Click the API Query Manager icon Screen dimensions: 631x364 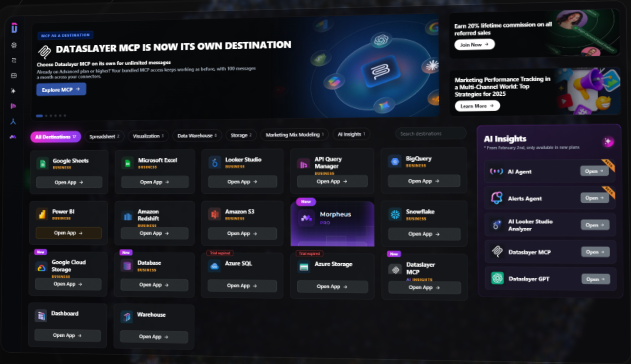click(x=303, y=165)
